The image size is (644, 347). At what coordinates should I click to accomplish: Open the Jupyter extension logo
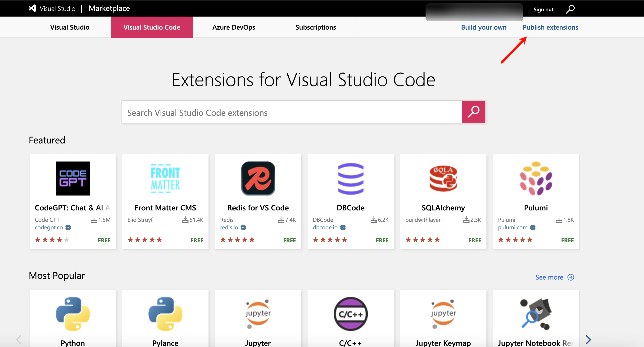[258, 314]
